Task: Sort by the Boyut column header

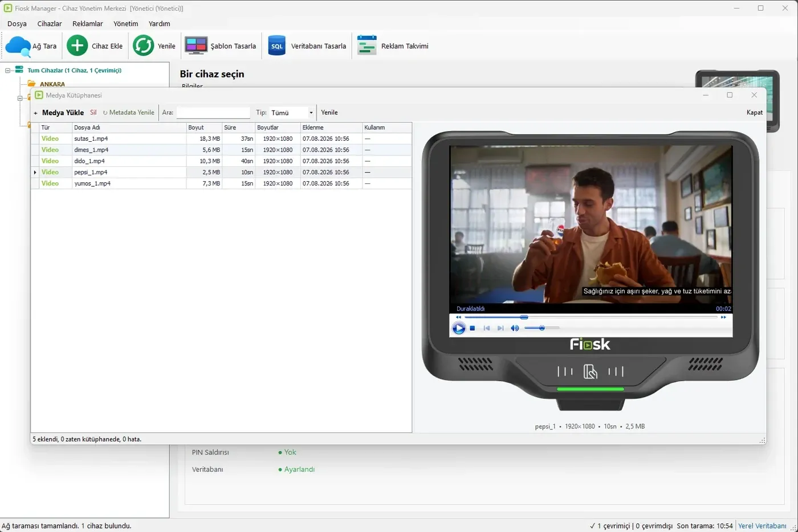Action: point(204,128)
